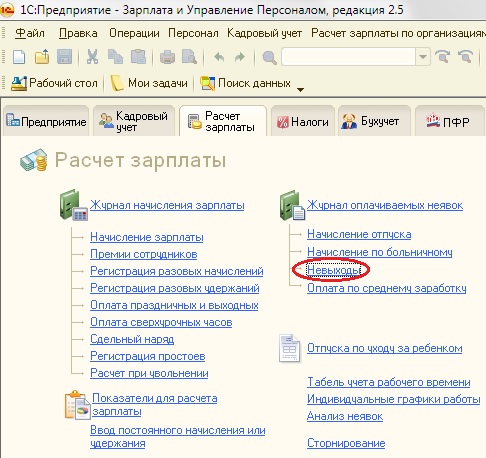Open the Начисление зарплаты link
Image resolution: width=486 pixels, height=458 pixels.
(147, 237)
